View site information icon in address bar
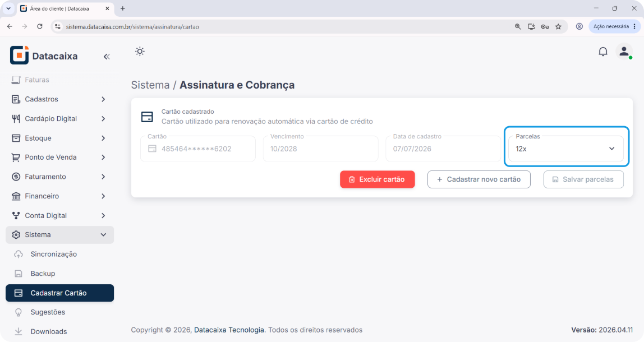Viewport: 644px width, 342px height. (58, 26)
